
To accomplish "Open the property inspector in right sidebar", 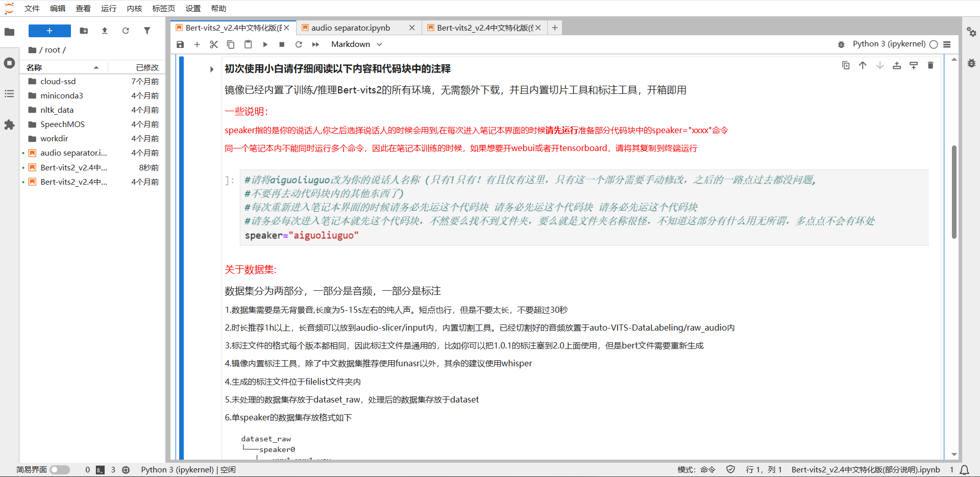I will [x=971, y=32].
